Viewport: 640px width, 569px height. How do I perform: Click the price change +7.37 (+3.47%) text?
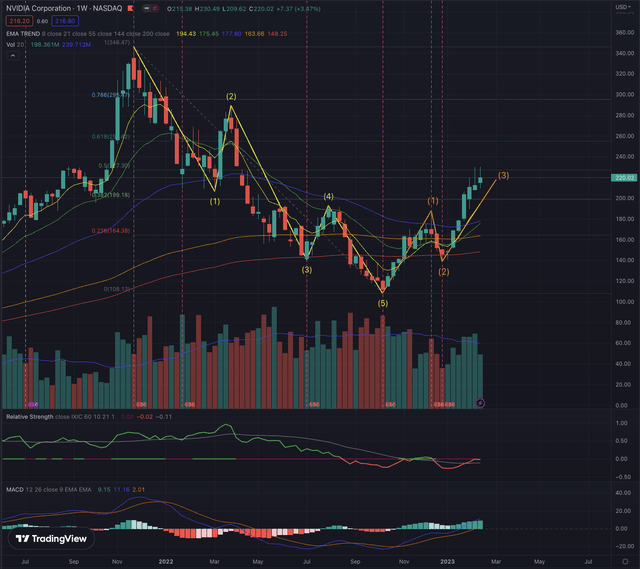(x=298, y=8)
